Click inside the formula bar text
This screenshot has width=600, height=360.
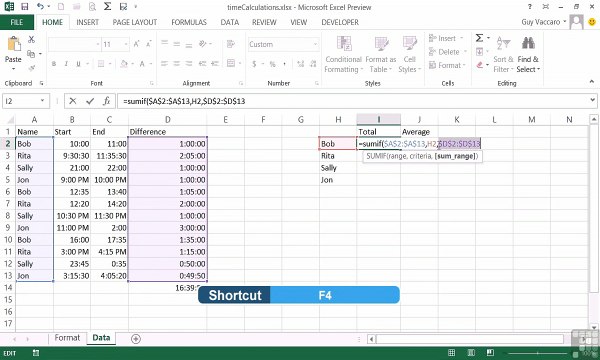pyautogui.click(x=184, y=101)
